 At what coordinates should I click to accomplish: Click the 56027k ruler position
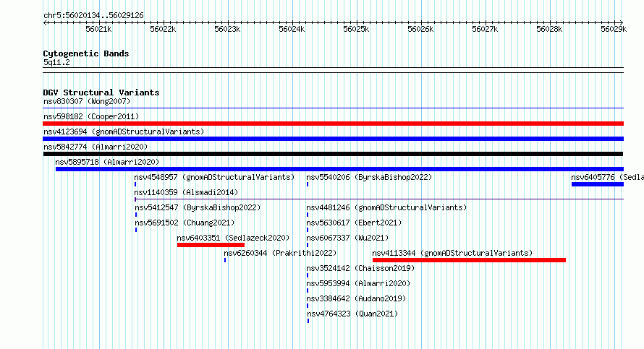pos(485,29)
